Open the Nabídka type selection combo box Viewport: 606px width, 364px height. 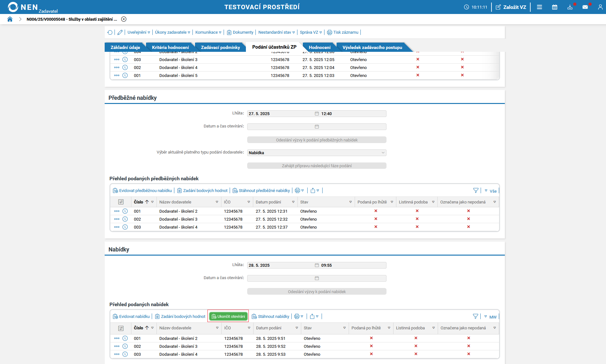[x=317, y=153]
